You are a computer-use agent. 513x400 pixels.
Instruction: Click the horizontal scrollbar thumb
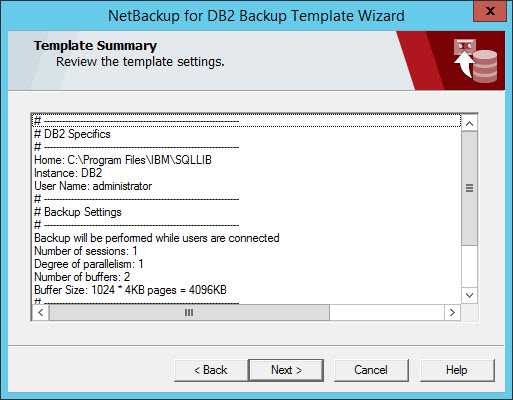pos(189,313)
